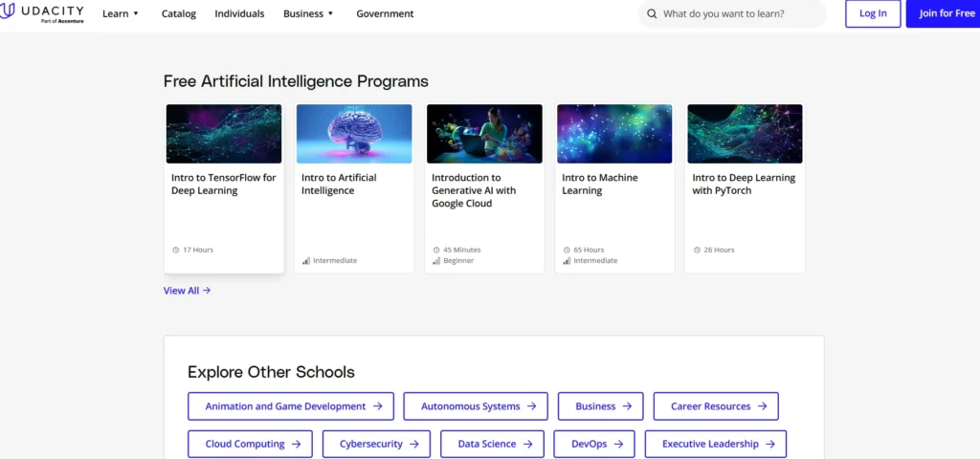This screenshot has width=980, height=459.
Task: Click the arrow in Data Science button
Action: coord(527,444)
